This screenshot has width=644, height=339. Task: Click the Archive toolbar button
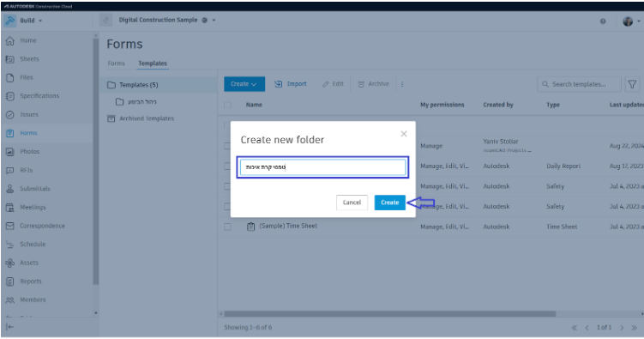click(x=373, y=84)
